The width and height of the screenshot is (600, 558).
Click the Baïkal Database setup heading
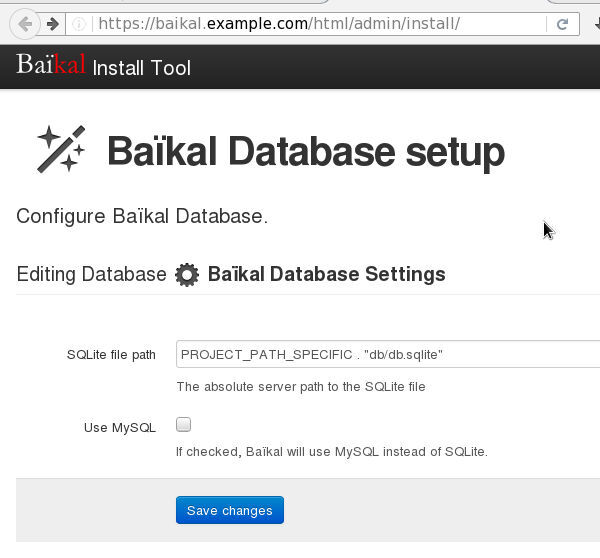[305, 152]
